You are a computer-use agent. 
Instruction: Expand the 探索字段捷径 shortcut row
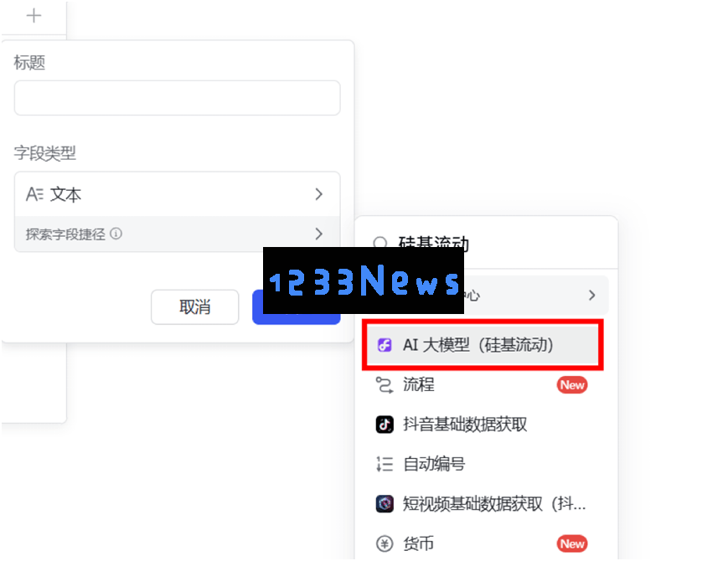pos(177,234)
